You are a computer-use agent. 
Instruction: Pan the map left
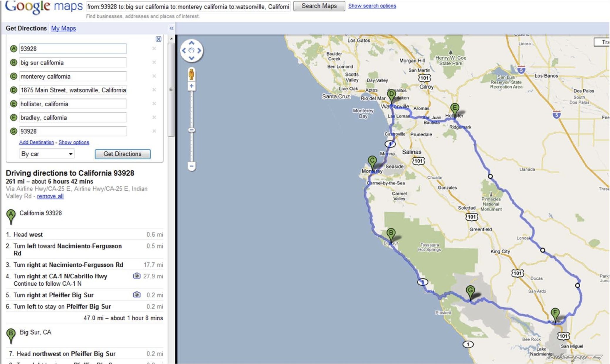(184, 50)
